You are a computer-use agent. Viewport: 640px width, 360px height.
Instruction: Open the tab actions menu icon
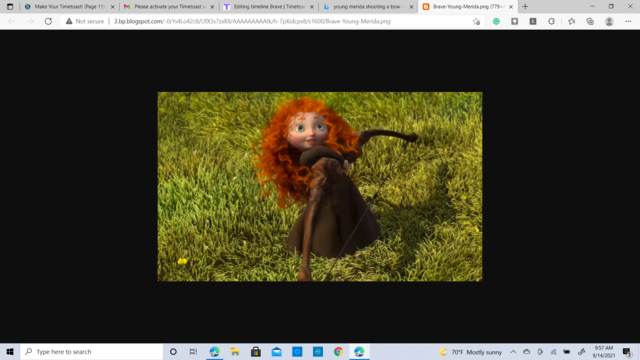(x=10, y=7)
